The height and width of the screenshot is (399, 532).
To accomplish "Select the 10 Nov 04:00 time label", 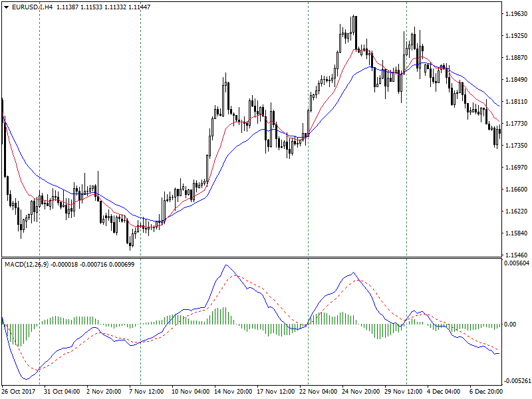I will 190,391.
